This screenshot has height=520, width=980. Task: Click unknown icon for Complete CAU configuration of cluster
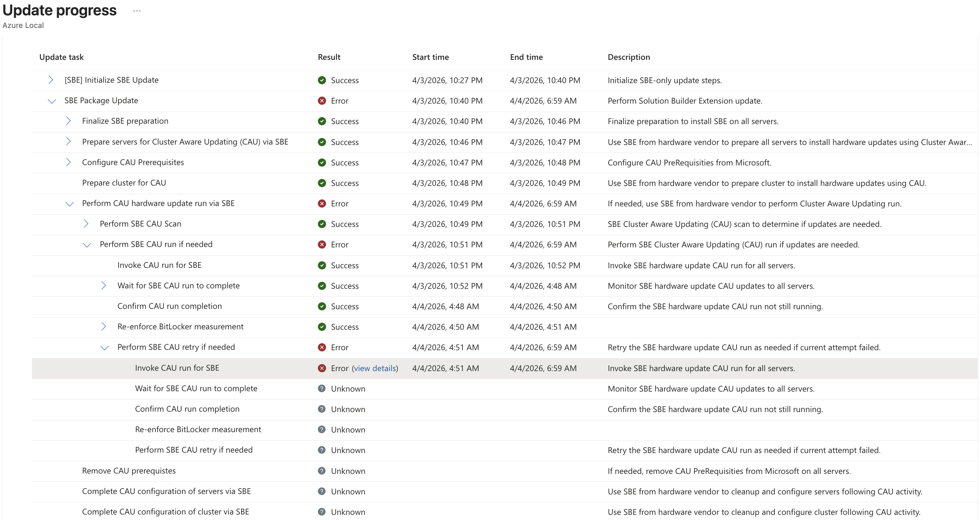[322, 512]
